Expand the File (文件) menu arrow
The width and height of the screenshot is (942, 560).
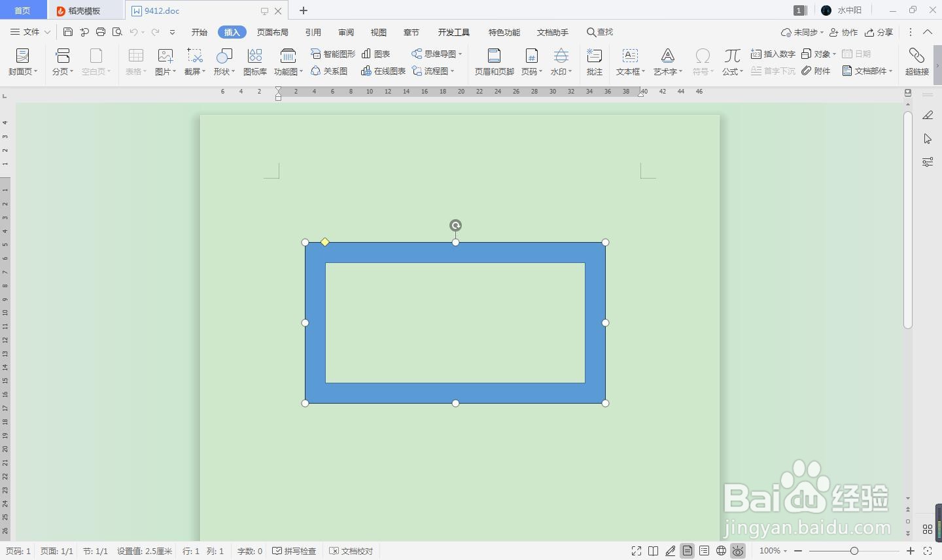47,32
